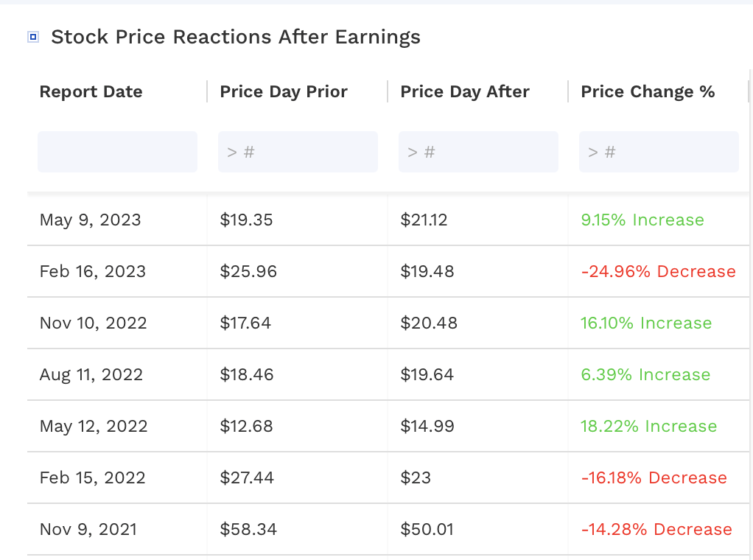Select the $19.35 price cell
This screenshot has height=560, width=753.
point(246,220)
